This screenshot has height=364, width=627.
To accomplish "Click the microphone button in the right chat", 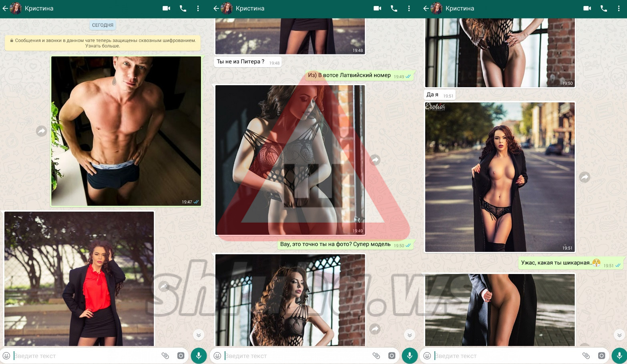I will (x=619, y=356).
